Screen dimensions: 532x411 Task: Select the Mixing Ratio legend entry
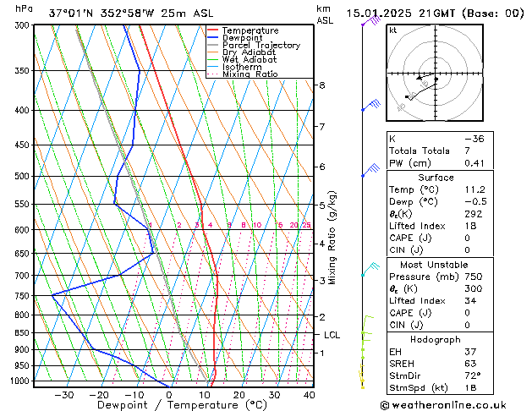(x=242, y=74)
